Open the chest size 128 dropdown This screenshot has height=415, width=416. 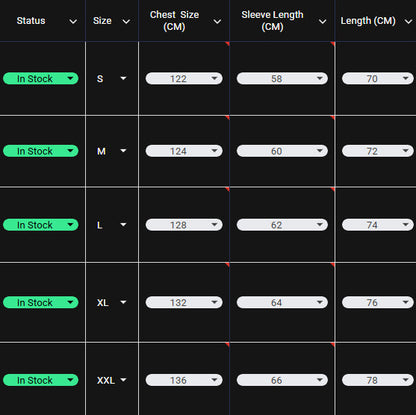184,225
